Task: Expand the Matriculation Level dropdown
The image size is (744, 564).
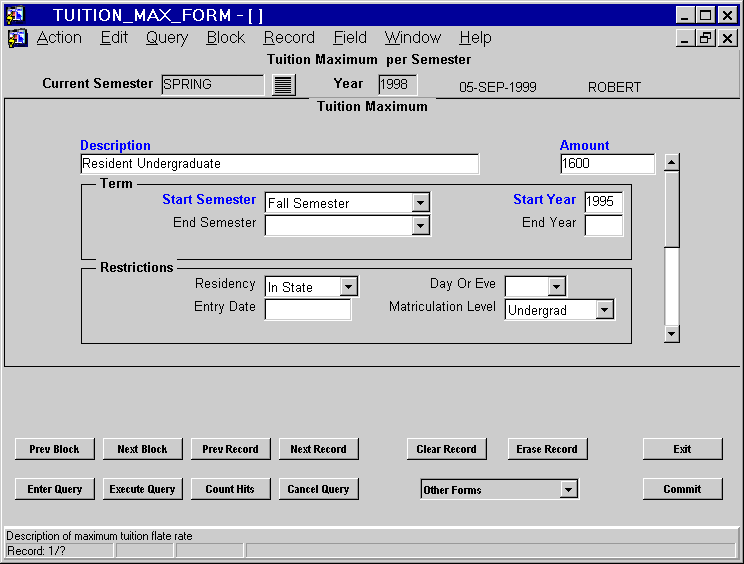Action: (604, 310)
